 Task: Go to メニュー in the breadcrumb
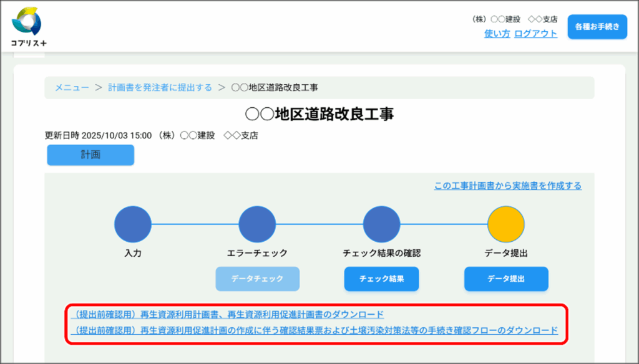(72, 88)
